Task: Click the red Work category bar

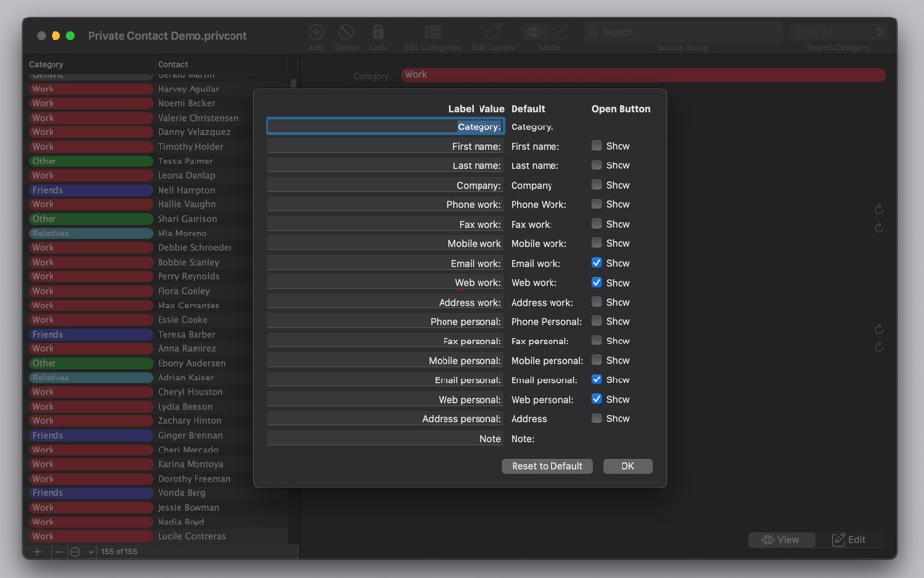Action: pos(643,74)
